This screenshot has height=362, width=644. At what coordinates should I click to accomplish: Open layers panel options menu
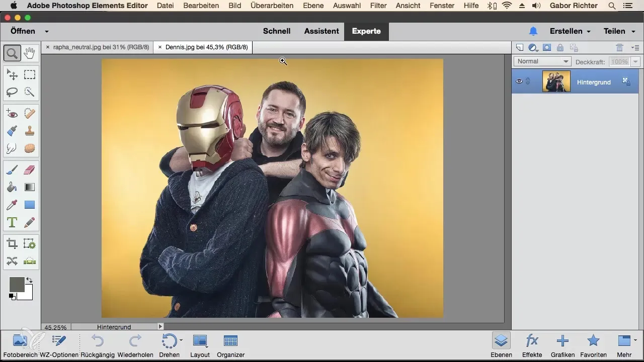[x=635, y=47]
